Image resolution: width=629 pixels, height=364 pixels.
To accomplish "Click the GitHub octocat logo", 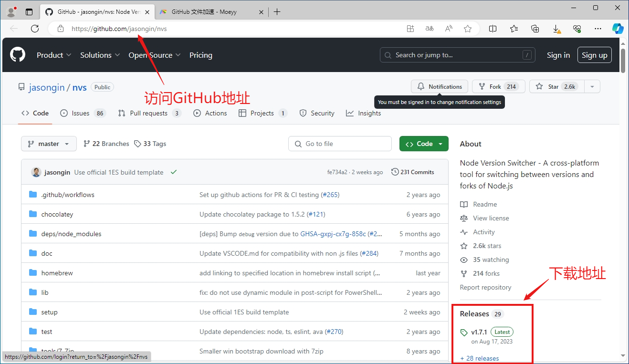I will (18, 55).
